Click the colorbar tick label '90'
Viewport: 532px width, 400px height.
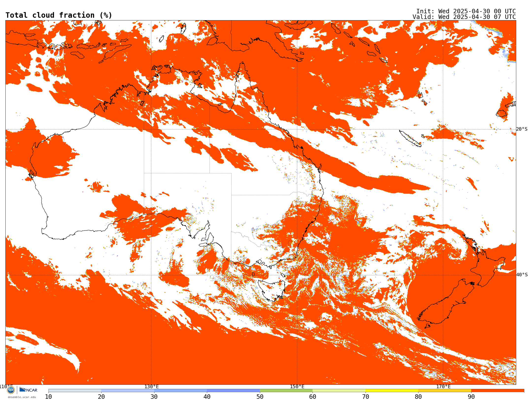coord(471,397)
